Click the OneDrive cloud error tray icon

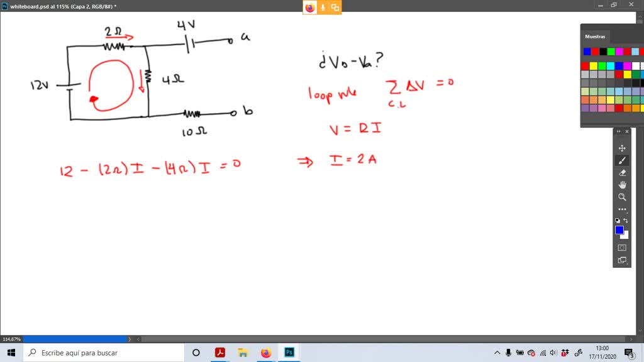[x=531, y=353]
